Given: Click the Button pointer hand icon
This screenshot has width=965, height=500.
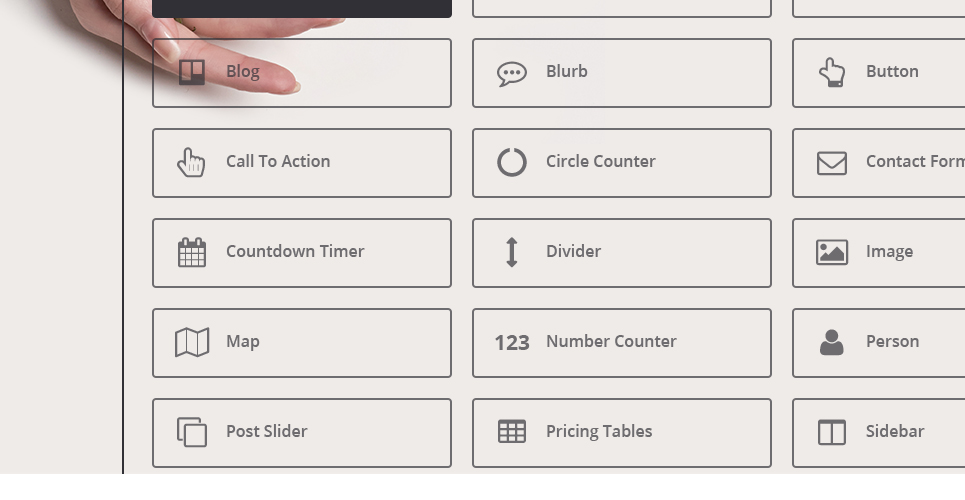Looking at the screenshot, I should pos(832,72).
